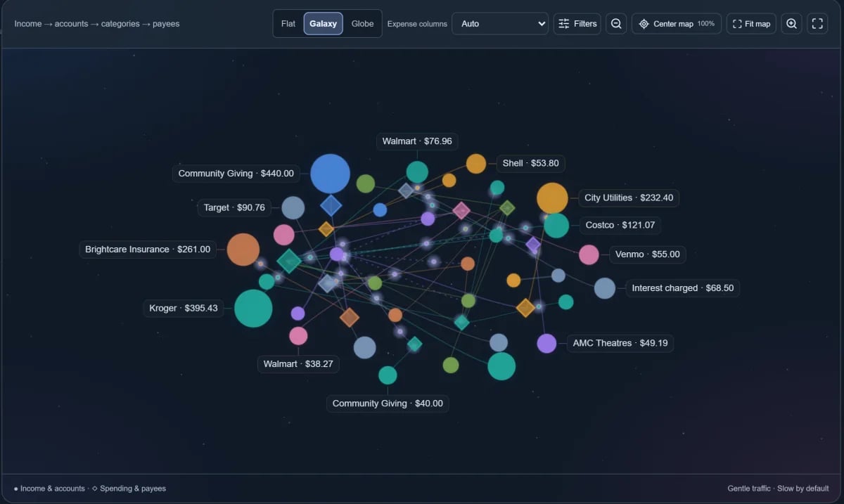This screenshot has width=844, height=504.
Task: Open the Expense columns Auto dropdown
Action: point(500,23)
